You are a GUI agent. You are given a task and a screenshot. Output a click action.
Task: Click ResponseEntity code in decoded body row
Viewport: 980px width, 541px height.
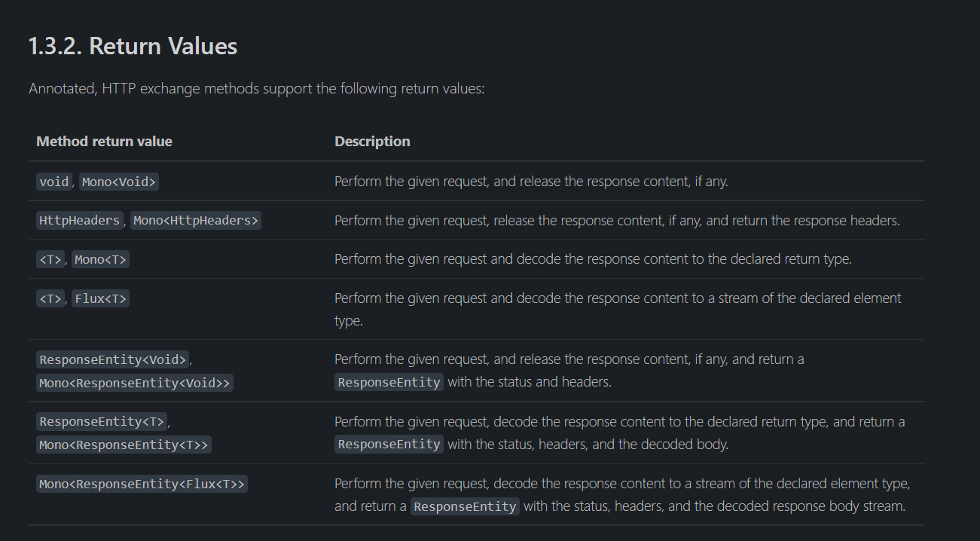[389, 445]
